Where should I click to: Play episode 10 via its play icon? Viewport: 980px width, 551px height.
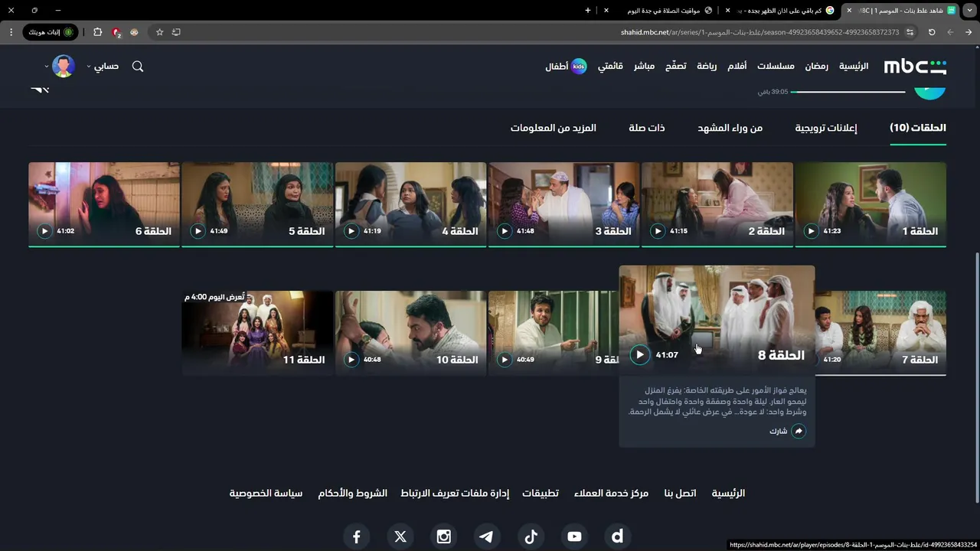click(351, 360)
